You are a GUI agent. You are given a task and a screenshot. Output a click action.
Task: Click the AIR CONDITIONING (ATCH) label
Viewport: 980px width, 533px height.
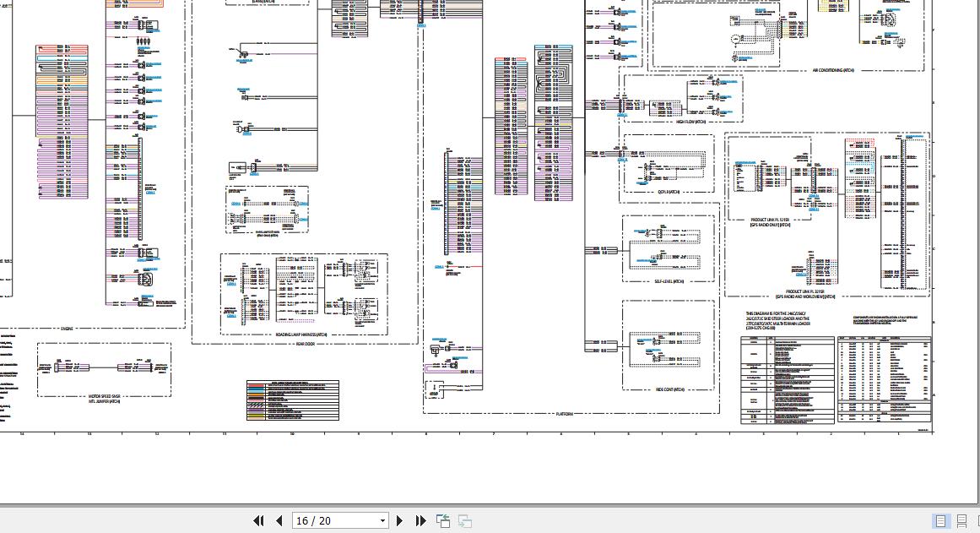(832, 71)
